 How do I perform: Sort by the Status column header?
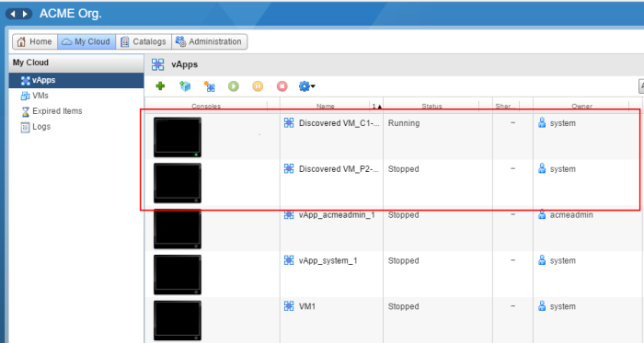click(431, 106)
